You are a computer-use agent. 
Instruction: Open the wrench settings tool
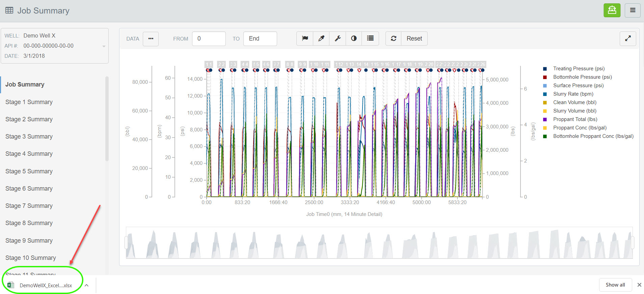point(338,39)
